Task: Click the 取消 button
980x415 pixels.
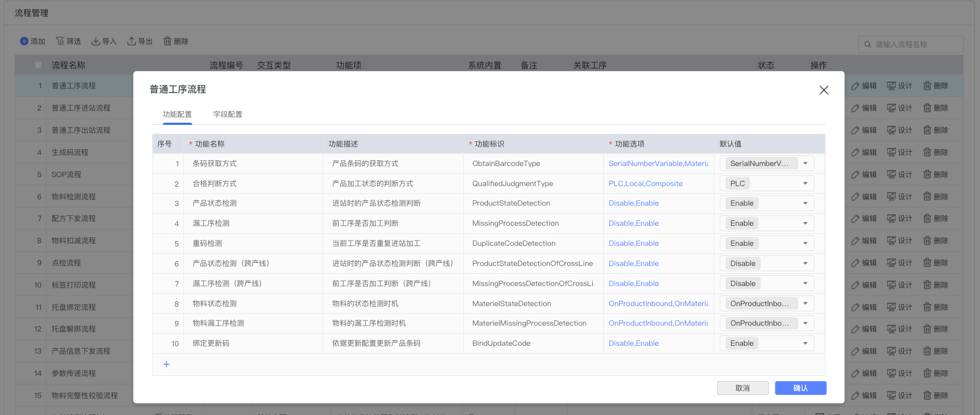Action: (x=742, y=388)
